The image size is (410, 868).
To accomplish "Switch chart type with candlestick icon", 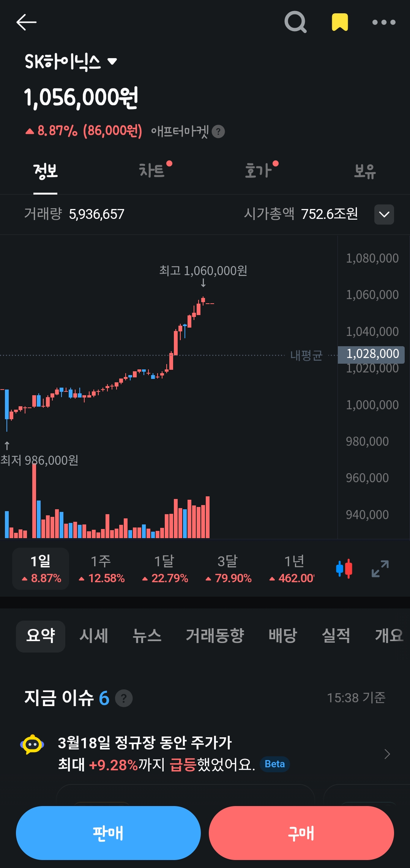I will click(344, 569).
